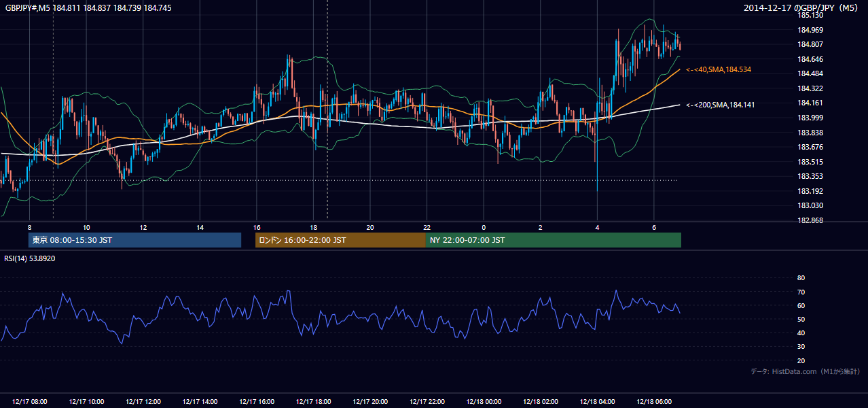Click price axis value 185.130
The width and height of the screenshot is (868, 408).
click(810, 15)
